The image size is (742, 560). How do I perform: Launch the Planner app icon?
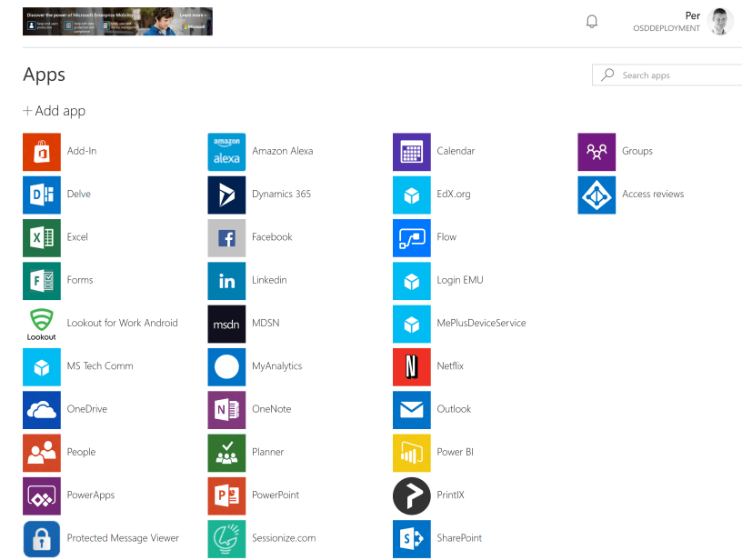click(226, 453)
